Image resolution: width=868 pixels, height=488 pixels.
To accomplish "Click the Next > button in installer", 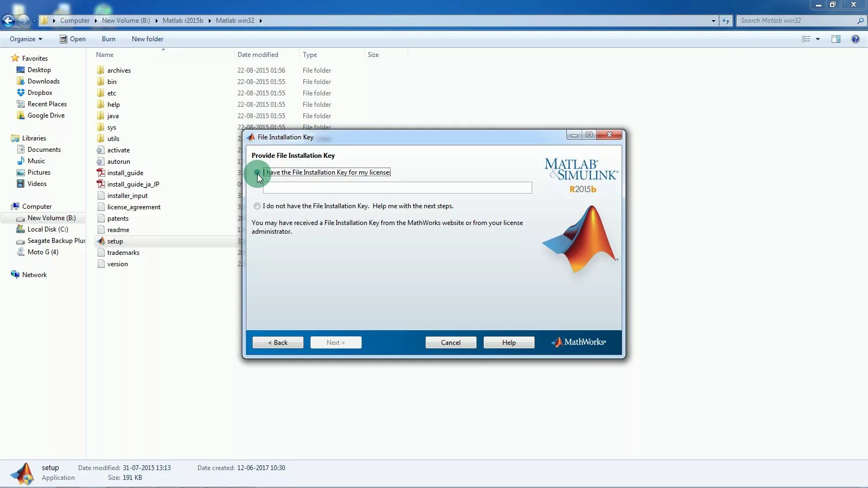I will (336, 343).
